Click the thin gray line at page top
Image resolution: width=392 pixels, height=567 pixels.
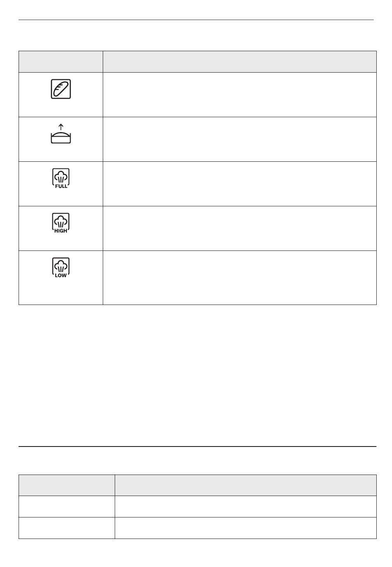[196, 19]
